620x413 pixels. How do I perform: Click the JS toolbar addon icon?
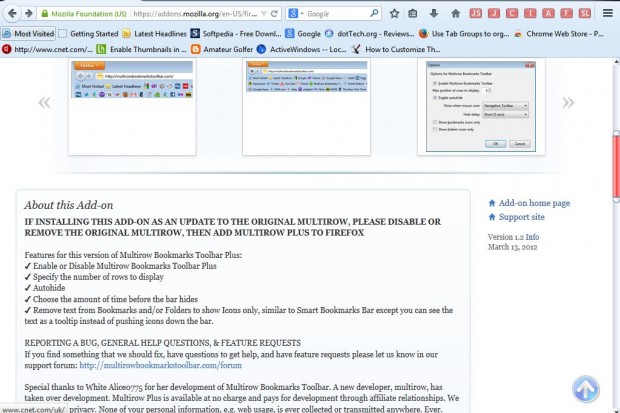(x=475, y=13)
